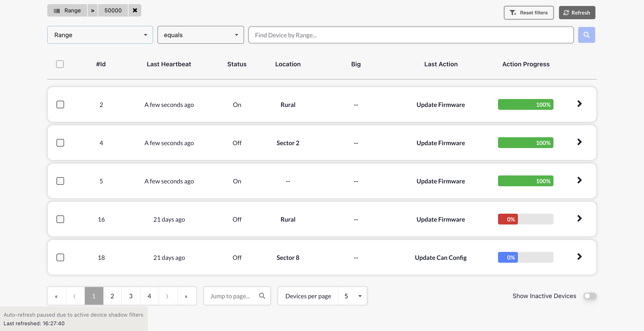Select checkbox for device 4
Screen dimensions: 644x331
[x=60, y=143]
